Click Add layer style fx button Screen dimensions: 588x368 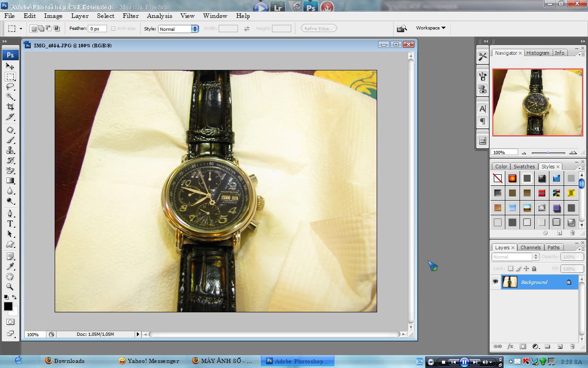click(x=510, y=346)
